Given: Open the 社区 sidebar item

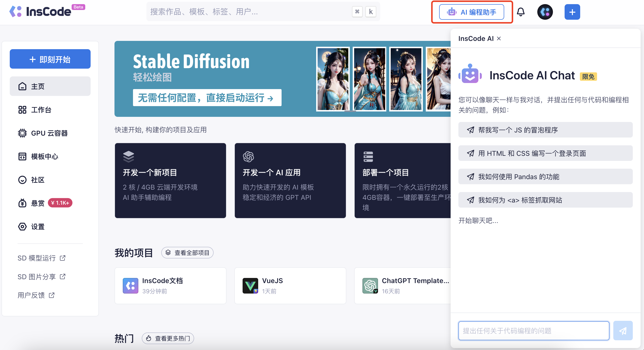Looking at the screenshot, I should click(x=50, y=180).
